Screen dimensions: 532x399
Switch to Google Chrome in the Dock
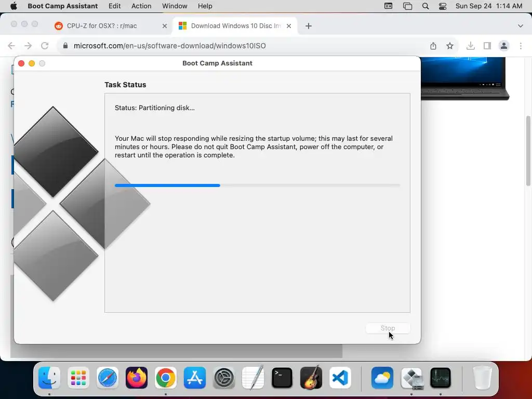pos(166,378)
